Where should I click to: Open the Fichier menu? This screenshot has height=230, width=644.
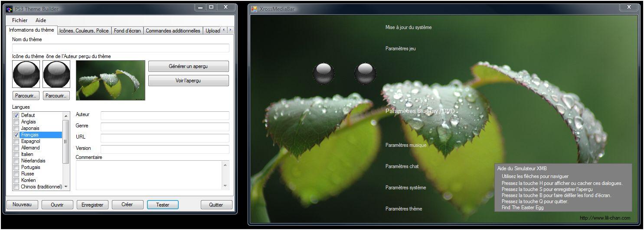tap(20, 20)
